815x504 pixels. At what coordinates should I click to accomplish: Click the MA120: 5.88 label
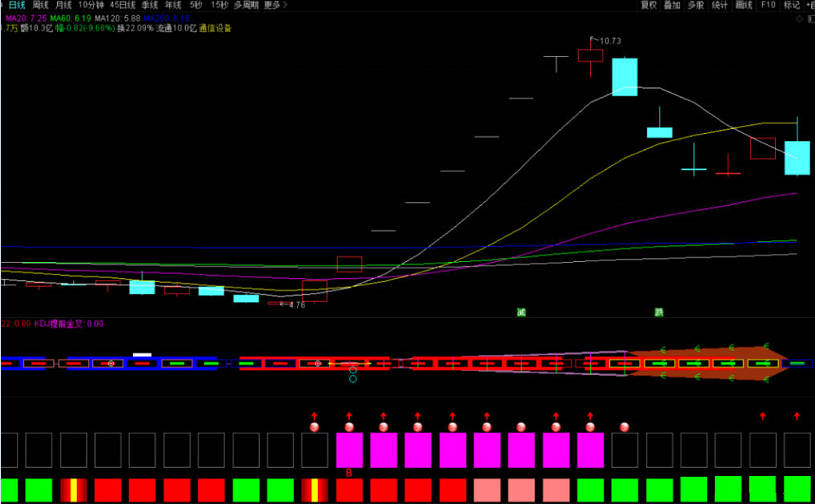[117, 19]
